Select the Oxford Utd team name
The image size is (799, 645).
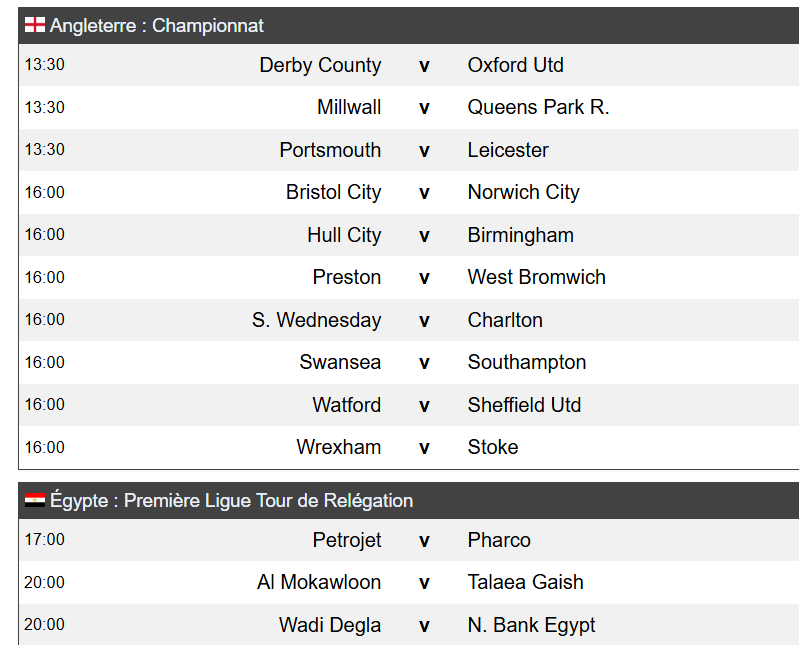point(515,65)
